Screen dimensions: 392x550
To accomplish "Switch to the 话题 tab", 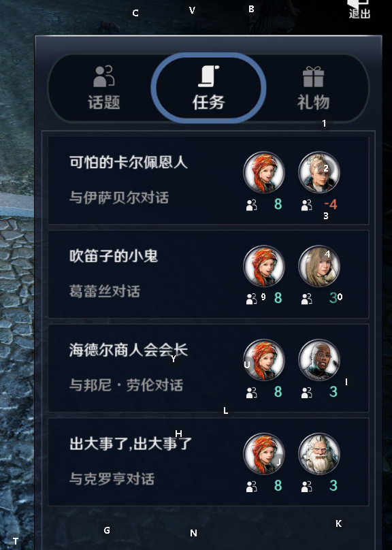I will tap(104, 88).
